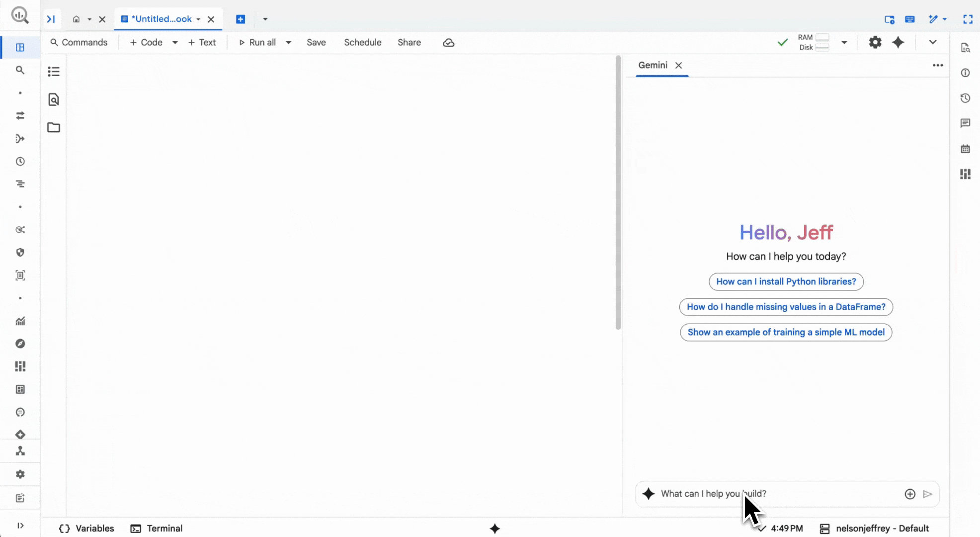Image resolution: width=980 pixels, height=537 pixels.
Task: Open the compass icon in left sidebar
Action: 20,344
